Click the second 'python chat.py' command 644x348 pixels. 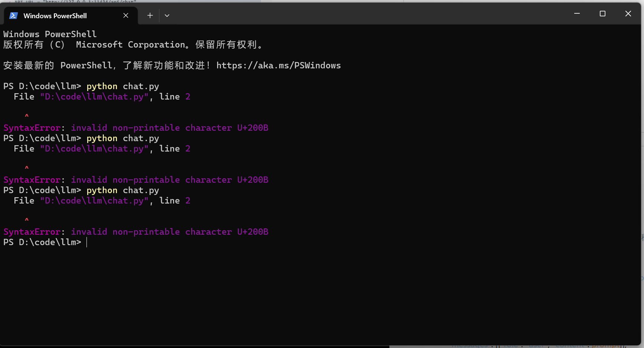[x=122, y=138]
